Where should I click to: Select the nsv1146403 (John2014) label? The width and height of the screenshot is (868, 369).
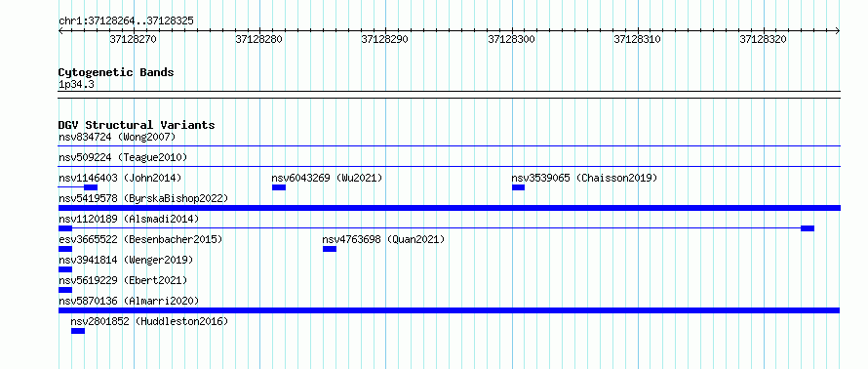120,178
